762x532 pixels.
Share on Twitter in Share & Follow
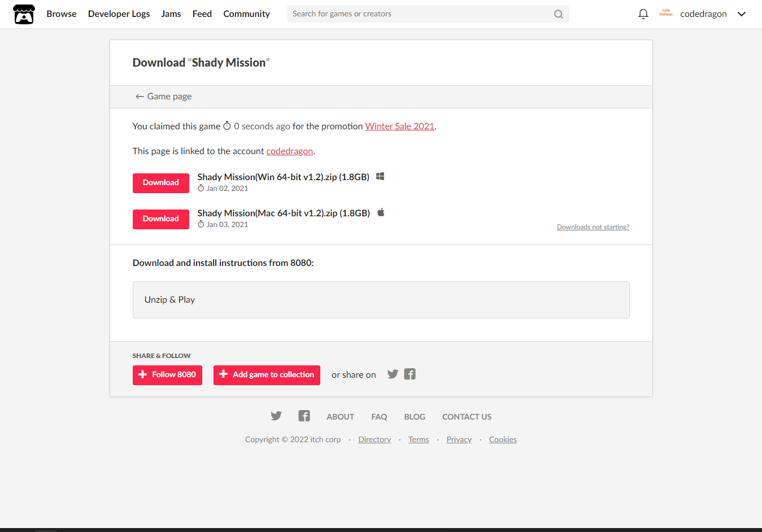pos(393,374)
